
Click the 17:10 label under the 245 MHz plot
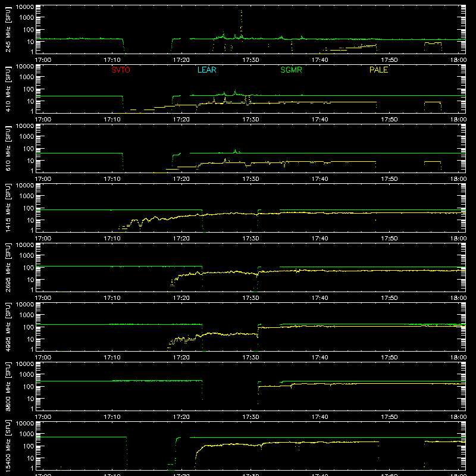pos(112,60)
